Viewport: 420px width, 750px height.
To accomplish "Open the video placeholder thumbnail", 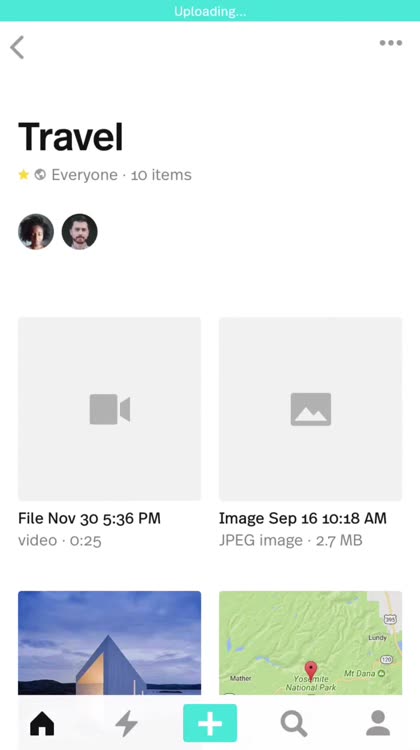I will pos(110,409).
